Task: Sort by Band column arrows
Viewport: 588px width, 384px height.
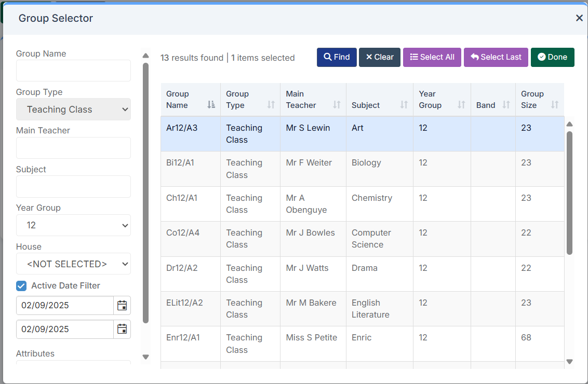Action: coord(506,105)
